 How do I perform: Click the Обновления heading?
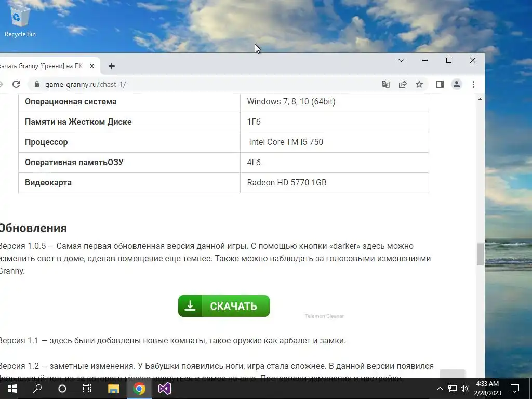coord(33,228)
